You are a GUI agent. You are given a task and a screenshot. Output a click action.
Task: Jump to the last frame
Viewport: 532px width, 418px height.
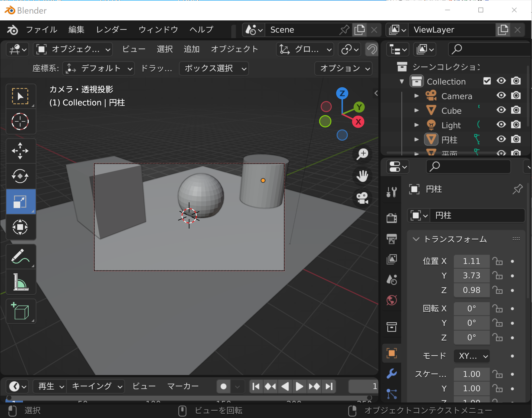point(329,386)
